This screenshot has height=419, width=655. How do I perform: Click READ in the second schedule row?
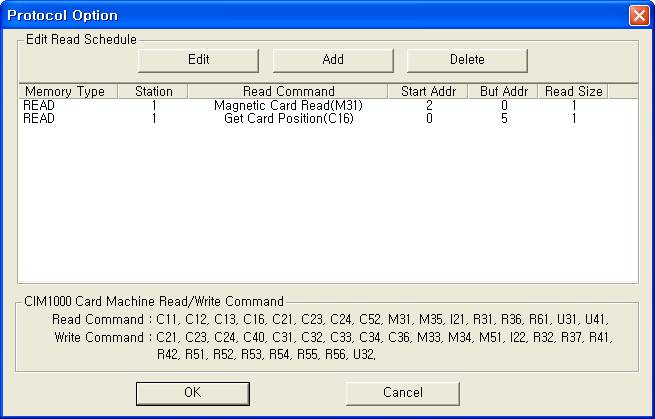40,118
